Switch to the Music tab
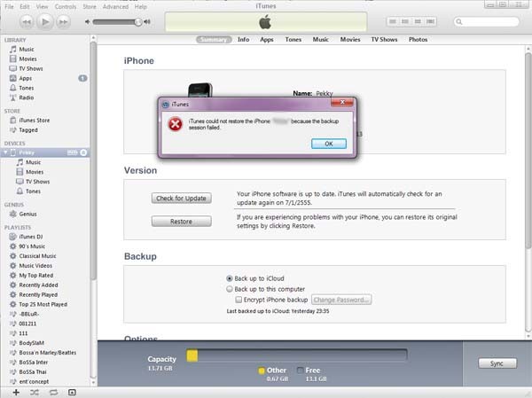Viewport: 532px width, 398px height. (321, 40)
